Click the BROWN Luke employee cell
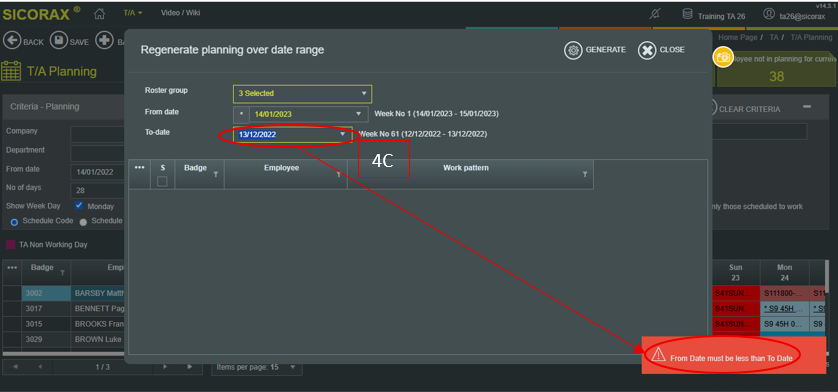The height and width of the screenshot is (392, 838). [x=98, y=339]
